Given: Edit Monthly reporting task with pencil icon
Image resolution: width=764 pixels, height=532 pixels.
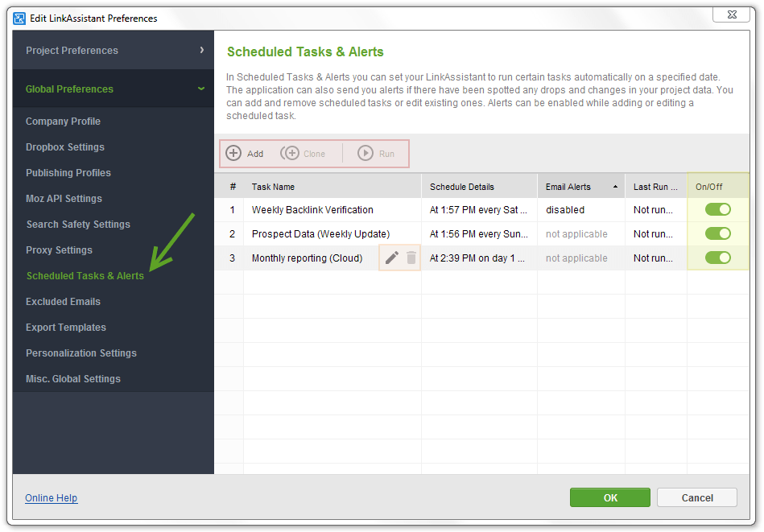Looking at the screenshot, I should point(392,258).
